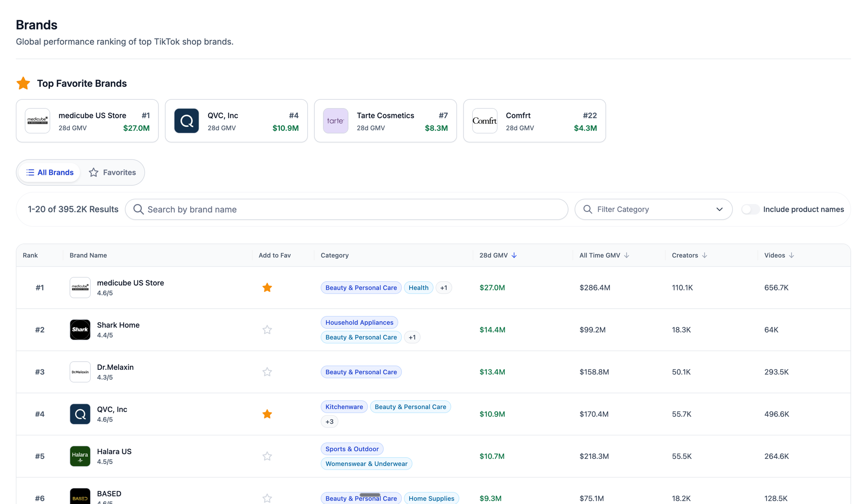Favorite Dr.Melaxin using the star icon
The image size is (868, 504).
pos(267,372)
